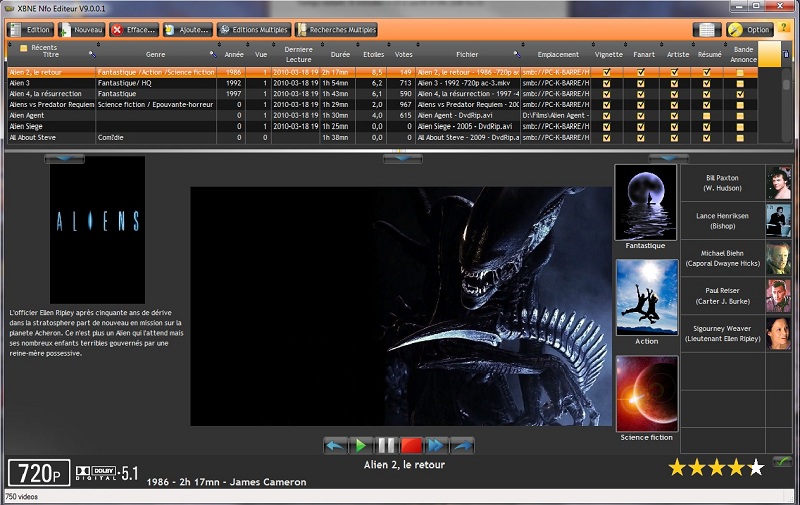Set rating by clicking the fifth star
This screenshot has height=505, width=800.
756,467
